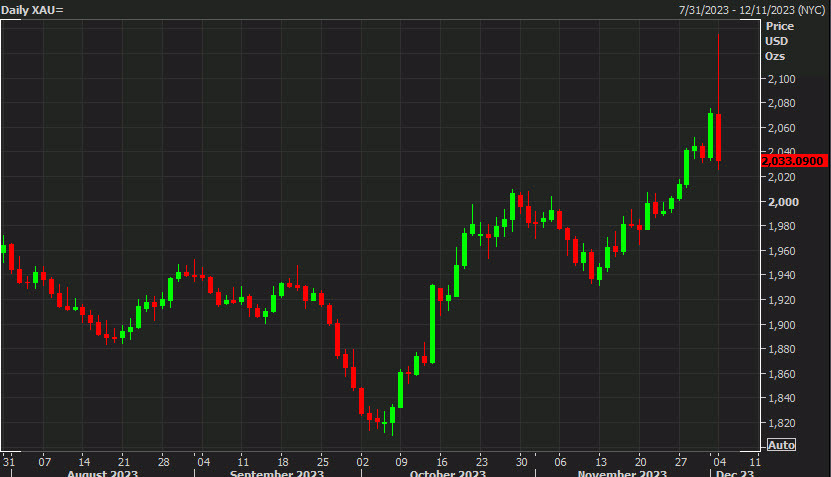
Task: Click the 16 October date tick
Action: (442, 462)
